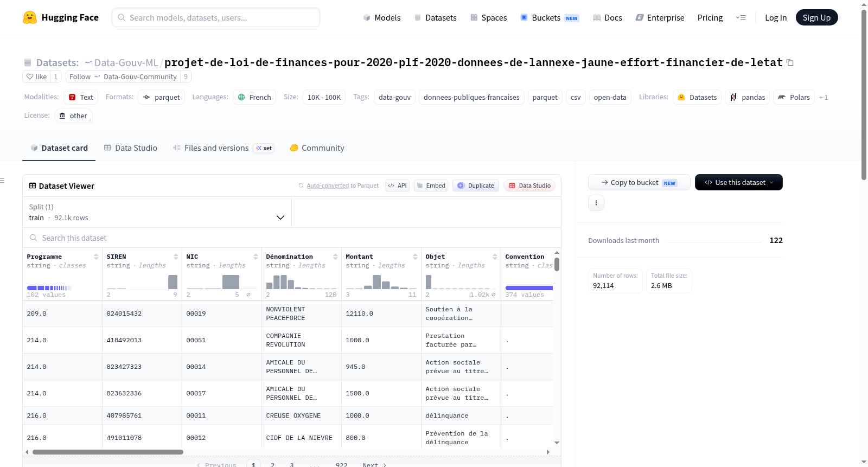Viewport: 868px width, 467px height.
Task: Click the API button
Action: pyautogui.click(x=397, y=185)
